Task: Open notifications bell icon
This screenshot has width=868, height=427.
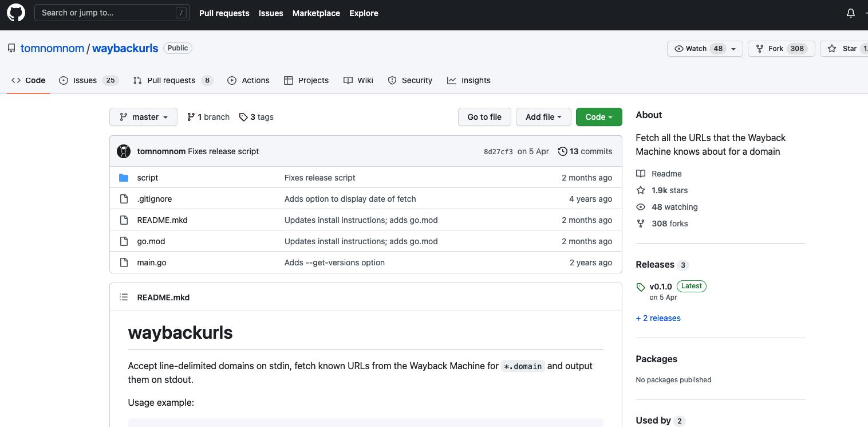Action: [x=851, y=13]
